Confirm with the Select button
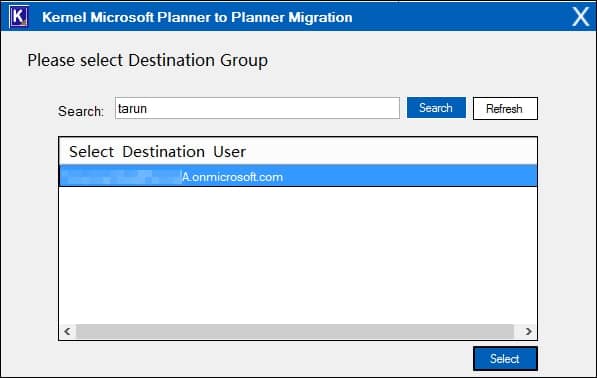The image size is (597, 378). click(x=505, y=359)
